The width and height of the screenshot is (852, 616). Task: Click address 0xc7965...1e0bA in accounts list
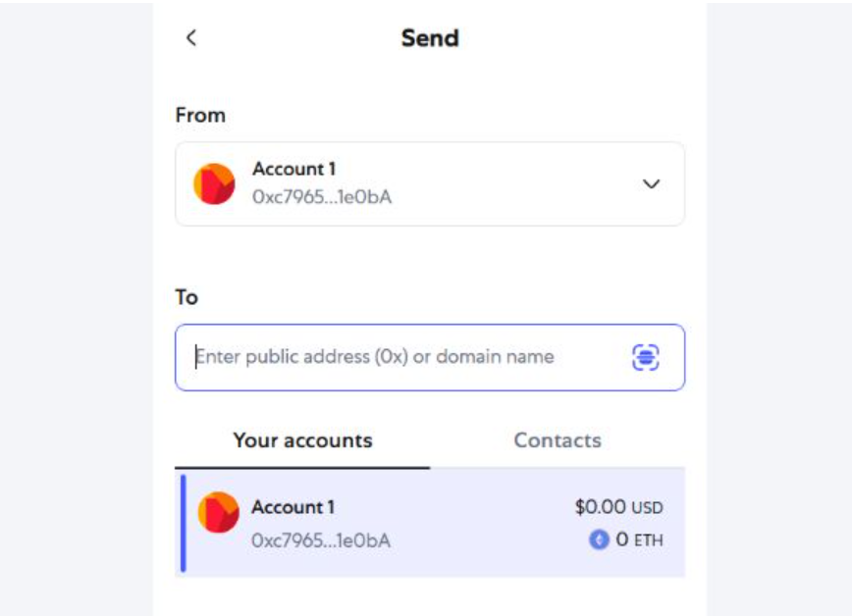[x=321, y=540]
